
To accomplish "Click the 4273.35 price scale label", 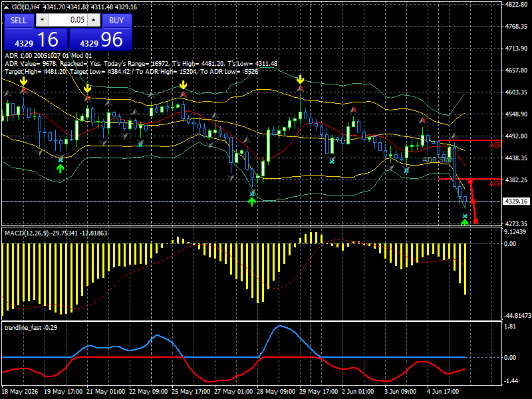I will tap(517, 223).
